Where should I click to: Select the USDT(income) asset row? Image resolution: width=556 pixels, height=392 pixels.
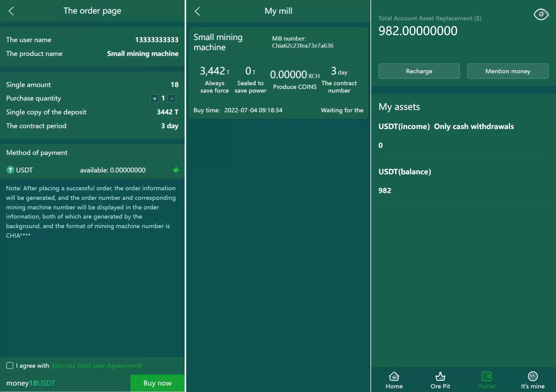click(x=463, y=135)
